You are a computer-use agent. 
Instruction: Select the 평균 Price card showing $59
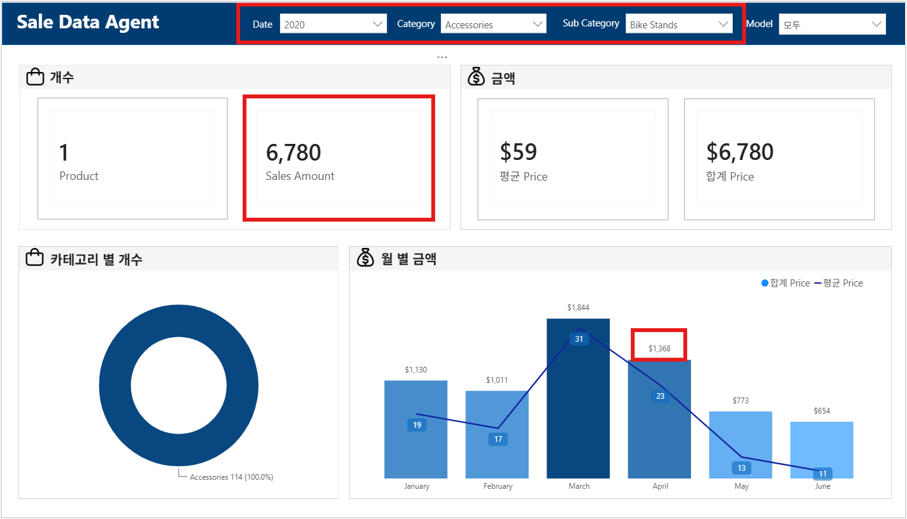pyautogui.click(x=573, y=159)
